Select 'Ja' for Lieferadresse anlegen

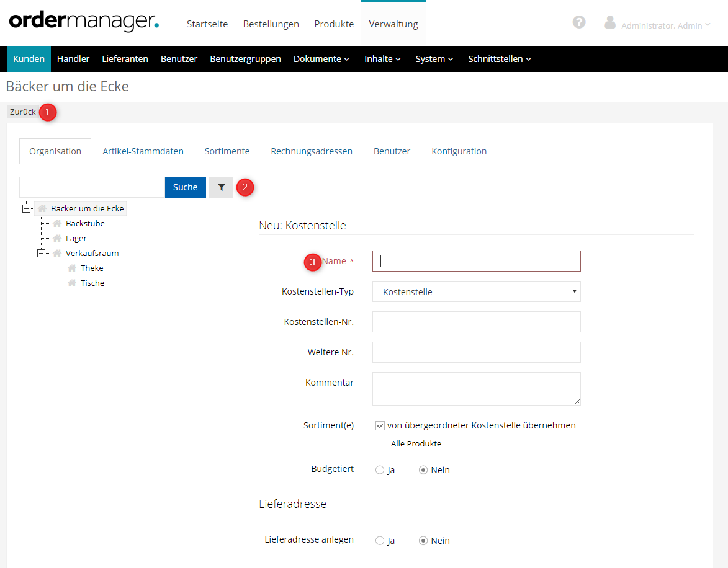click(380, 541)
